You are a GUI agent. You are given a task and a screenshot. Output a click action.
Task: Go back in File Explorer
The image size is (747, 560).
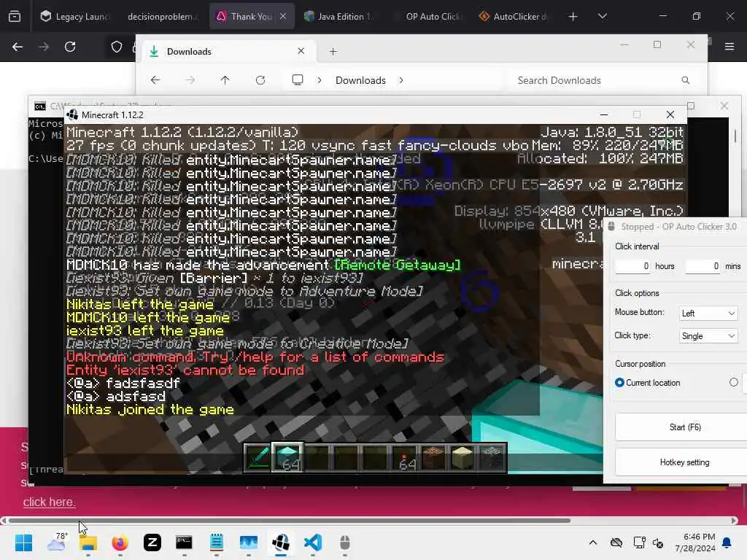[x=155, y=80]
